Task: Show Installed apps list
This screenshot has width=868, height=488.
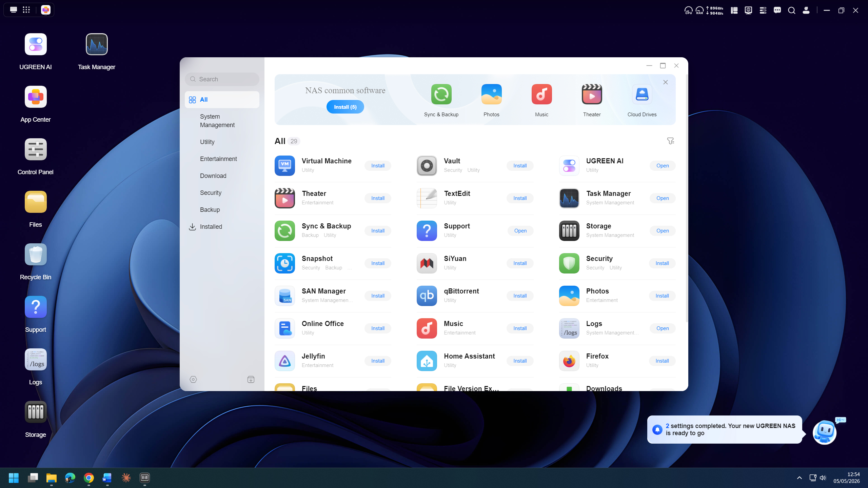Action: [x=222, y=227]
